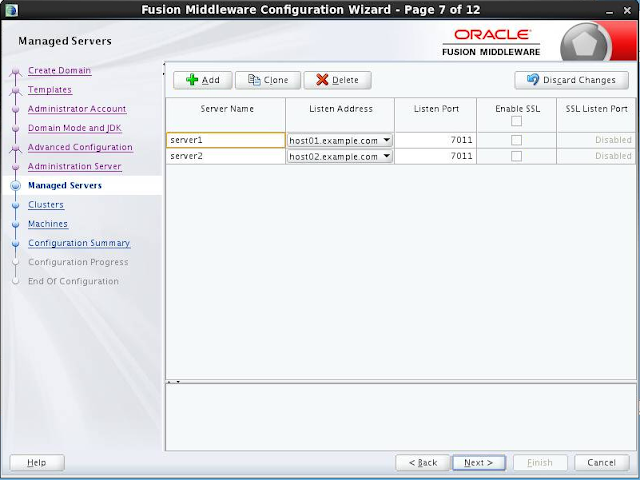Click the wizard icon in title bar
640x480 pixels.
[x=11, y=10]
